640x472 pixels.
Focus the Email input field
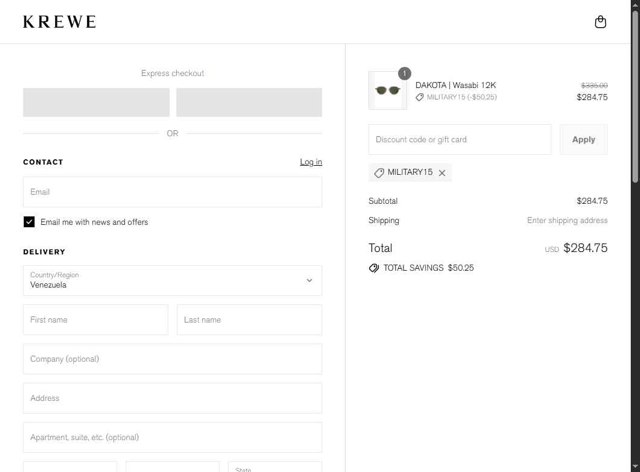[x=172, y=192]
